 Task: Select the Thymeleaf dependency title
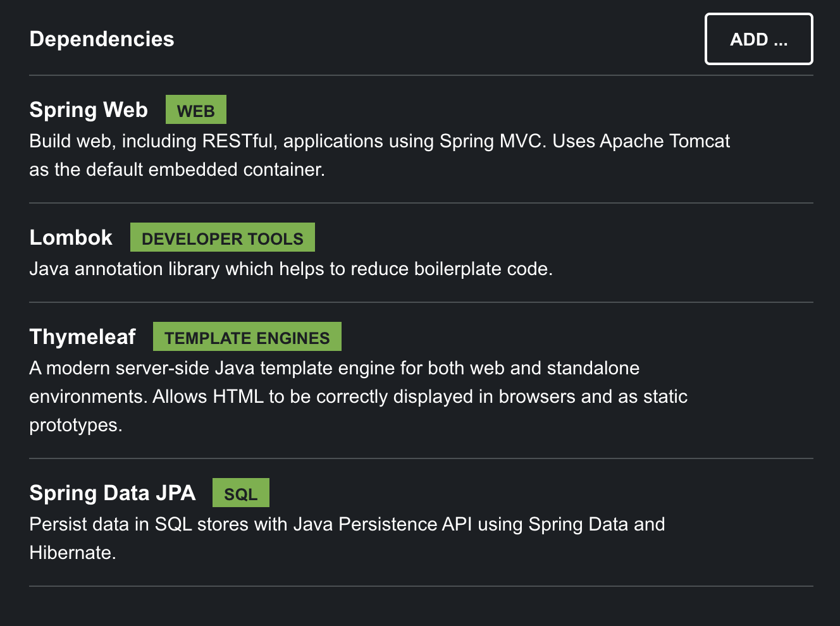pyautogui.click(x=82, y=337)
